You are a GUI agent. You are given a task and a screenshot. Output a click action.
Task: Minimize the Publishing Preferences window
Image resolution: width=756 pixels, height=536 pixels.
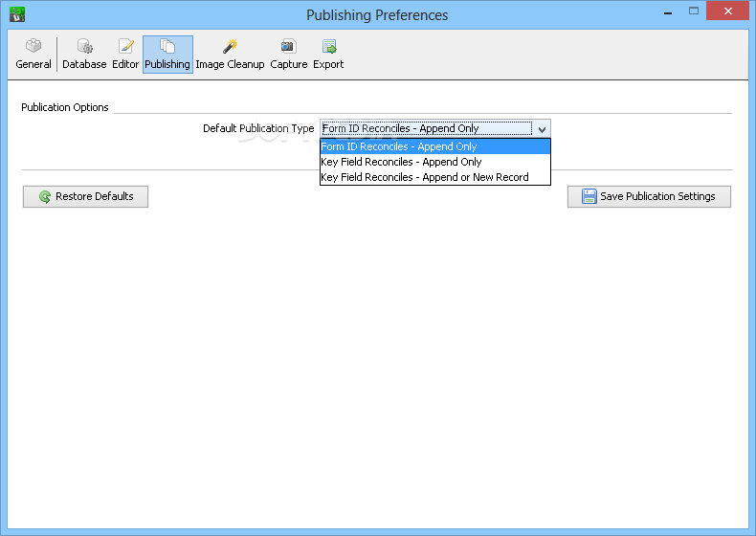pos(668,12)
